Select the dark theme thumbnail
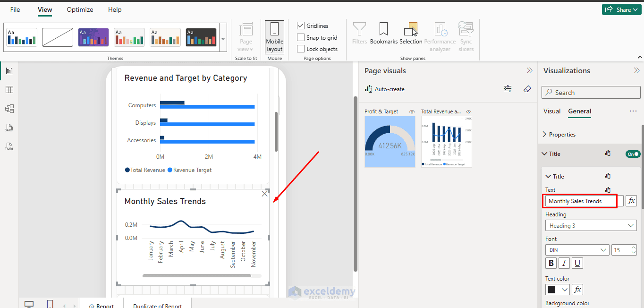 pyautogui.click(x=201, y=37)
